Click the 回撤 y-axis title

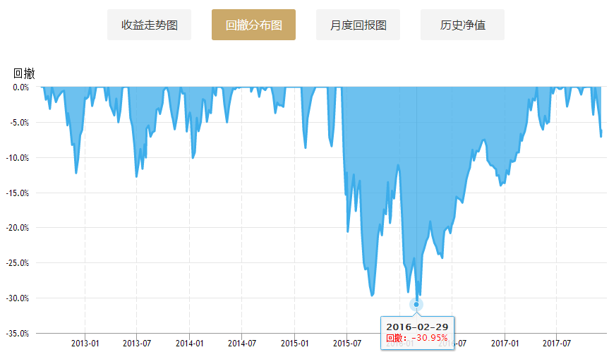click(24, 73)
